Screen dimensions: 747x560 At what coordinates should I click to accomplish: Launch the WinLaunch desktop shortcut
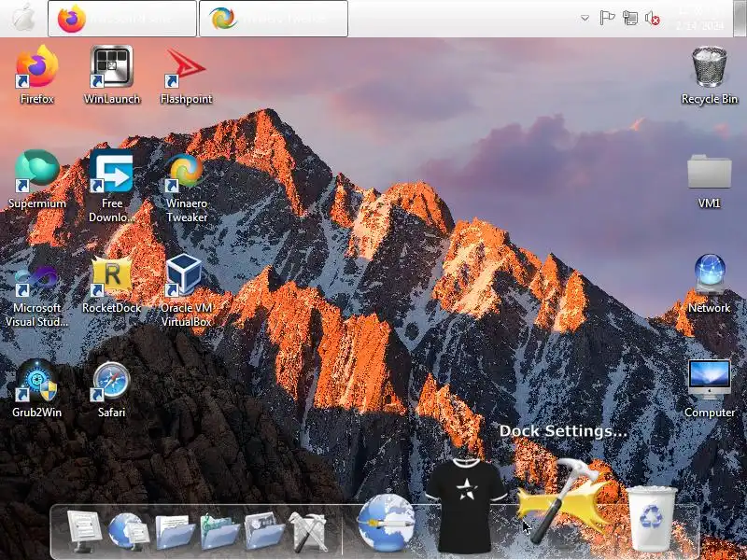(111, 74)
